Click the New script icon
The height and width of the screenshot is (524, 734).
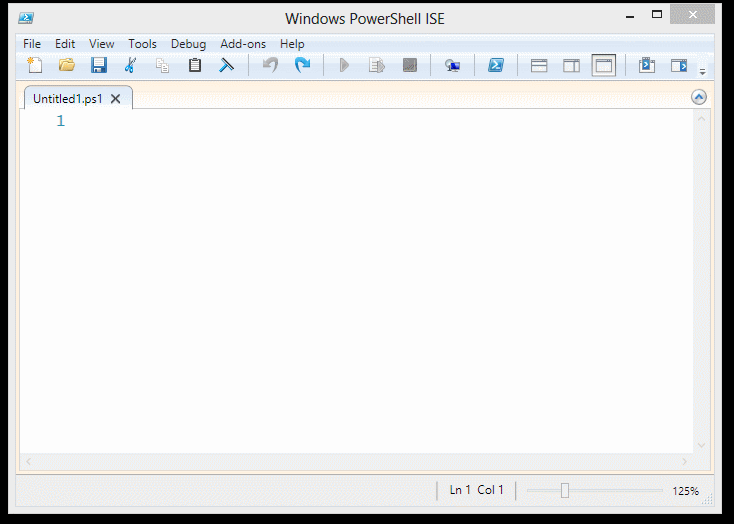[x=35, y=66]
